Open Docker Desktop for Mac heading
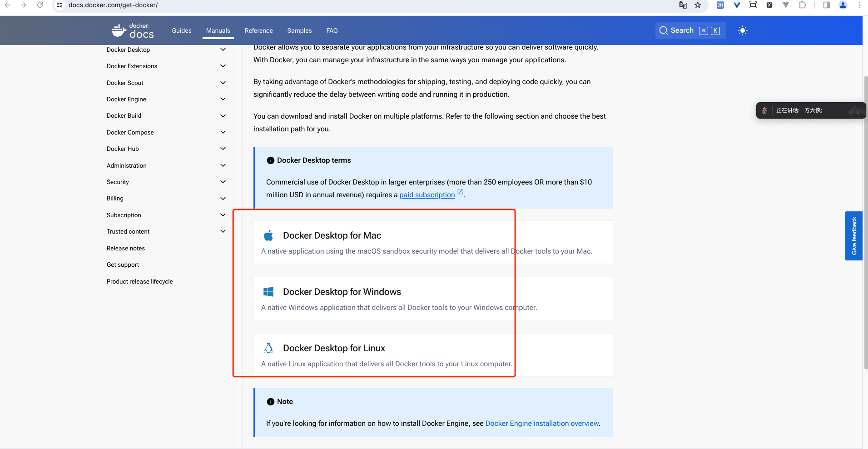Image resolution: width=868 pixels, height=449 pixels. pos(332,235)
